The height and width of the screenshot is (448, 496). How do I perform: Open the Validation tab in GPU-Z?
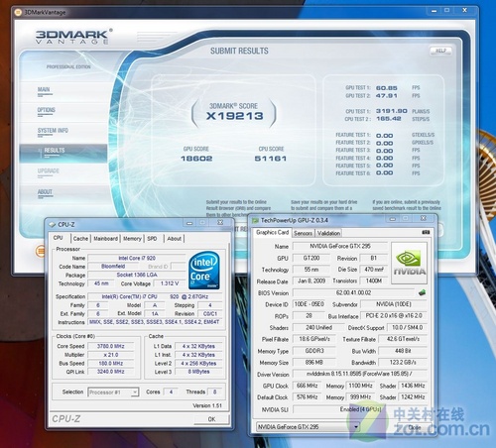click(328, 233)
